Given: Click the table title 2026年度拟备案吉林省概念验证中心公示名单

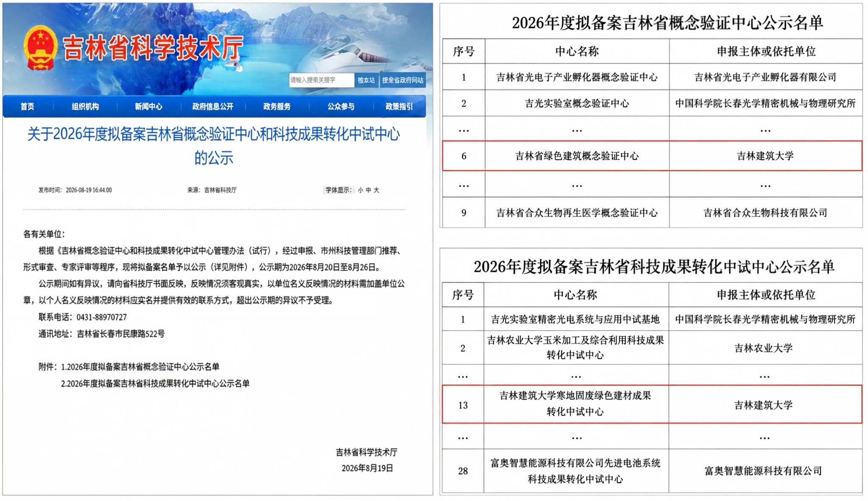Looking at the screenshot, I should point(668,23).
